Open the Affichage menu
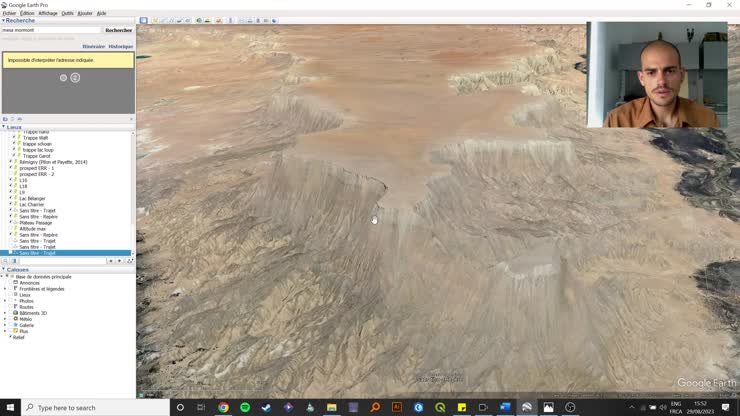Viewport: 740px width, 416px height. tap(47, 13)
